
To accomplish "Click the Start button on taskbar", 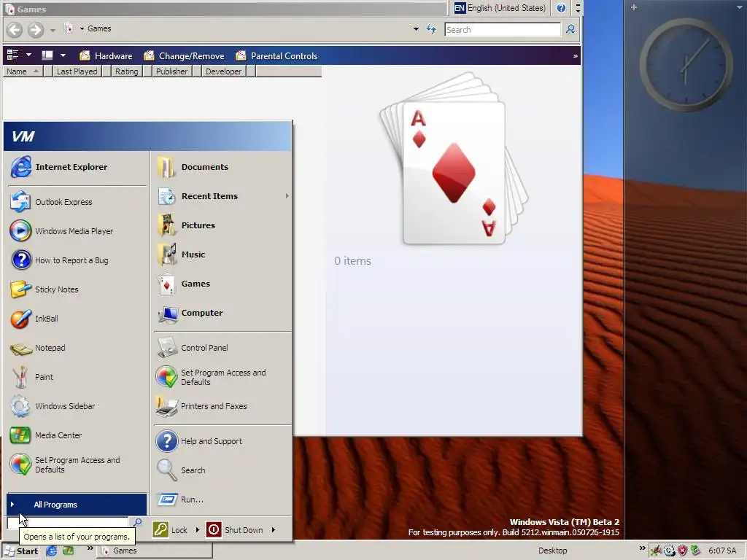I will pos(21,551).
